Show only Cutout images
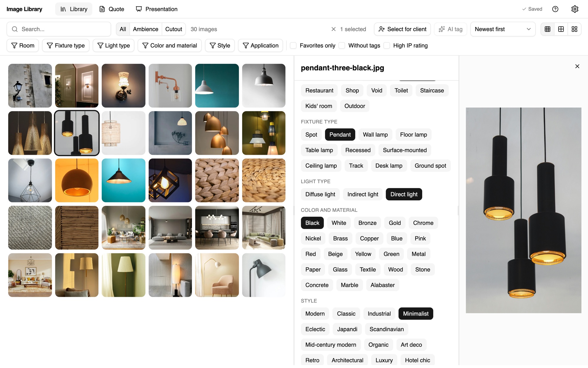This screenshot has width=588, height=368. pos(173,29)
